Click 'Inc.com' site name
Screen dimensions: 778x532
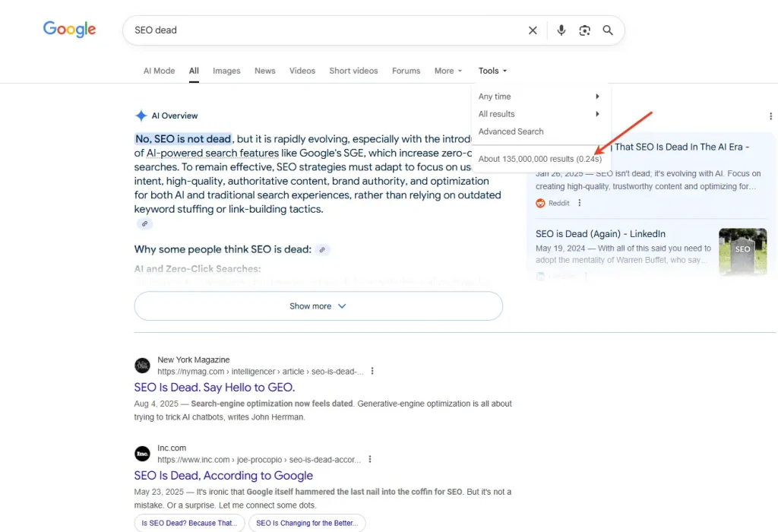pos(172,448)
